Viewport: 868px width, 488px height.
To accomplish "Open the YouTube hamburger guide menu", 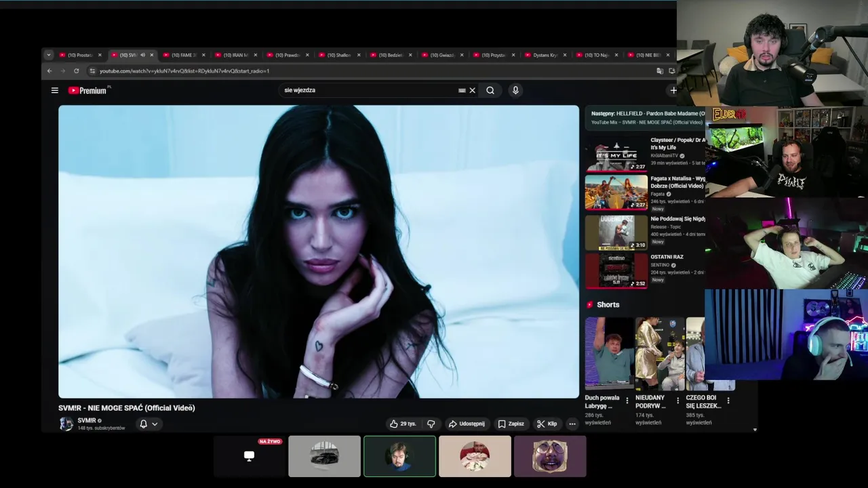I will click(x=55, y=90).
